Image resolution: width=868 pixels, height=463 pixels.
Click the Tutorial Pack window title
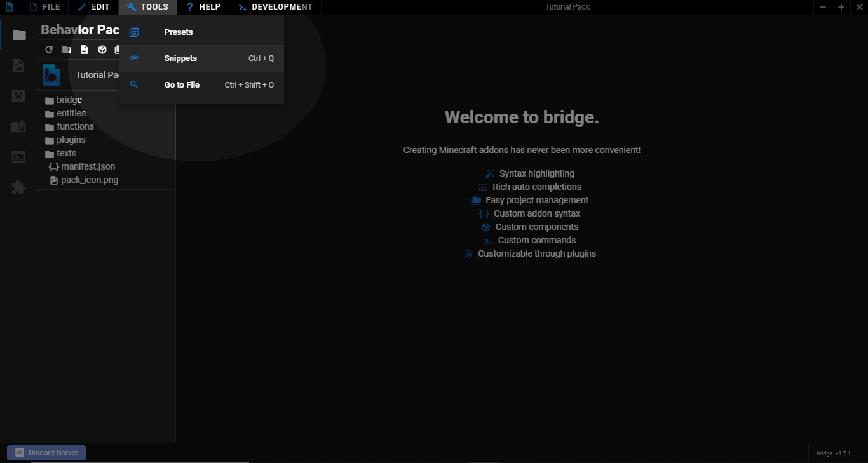click(x=567, y=7)
